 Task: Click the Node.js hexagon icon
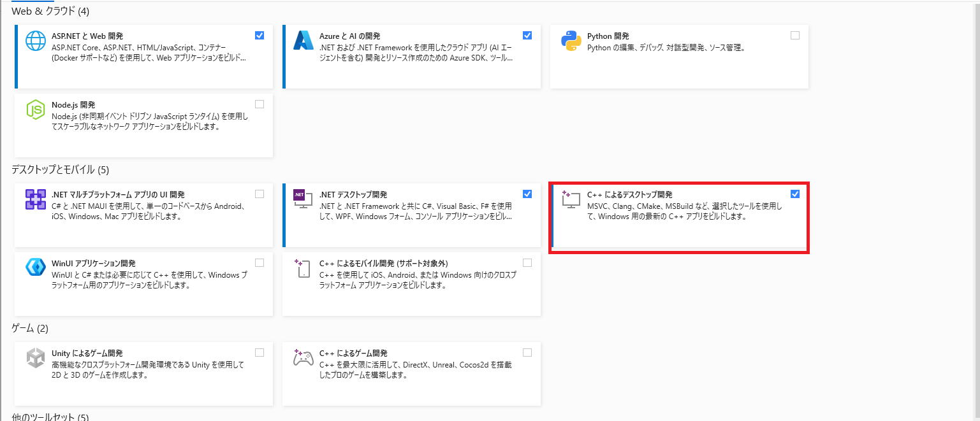pyautogui.click(x=36, y=110)
